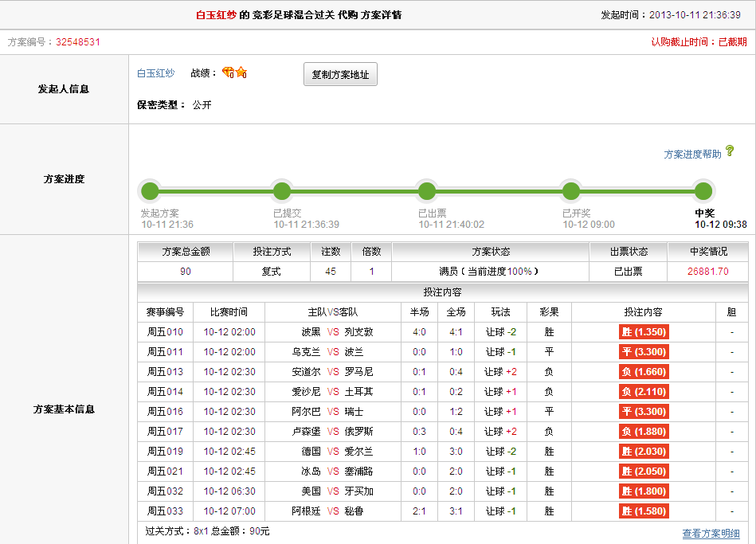Click the gem achievement icon beside 战绩
The image size is (756, 544).
(228, 73)
